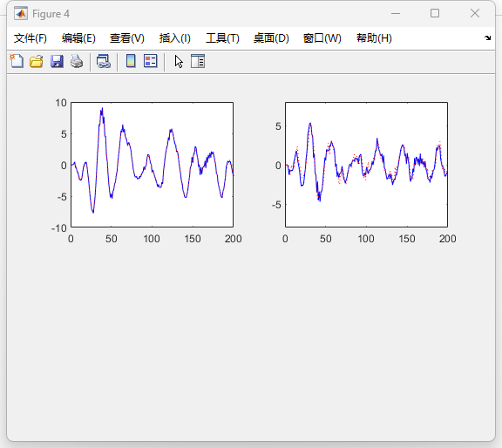The image size is (502, 448).
Task: Click the Open File folder icon
Action: point(37,61)
